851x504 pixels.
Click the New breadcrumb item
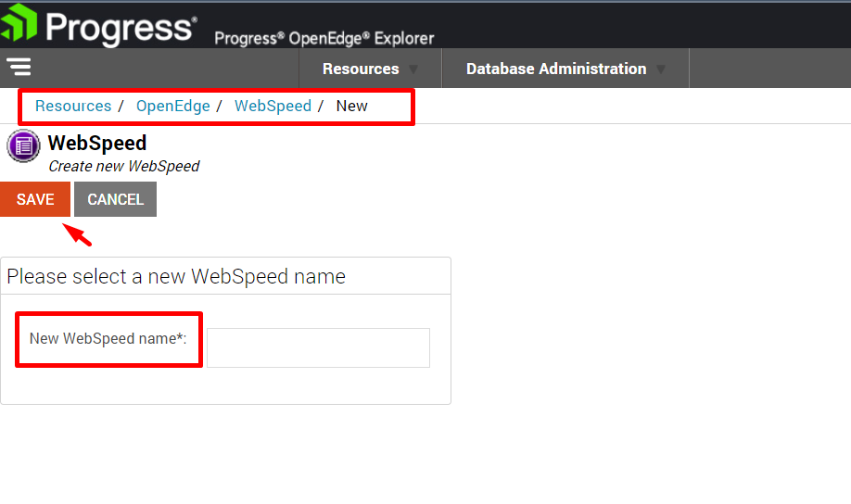[352, 106]
